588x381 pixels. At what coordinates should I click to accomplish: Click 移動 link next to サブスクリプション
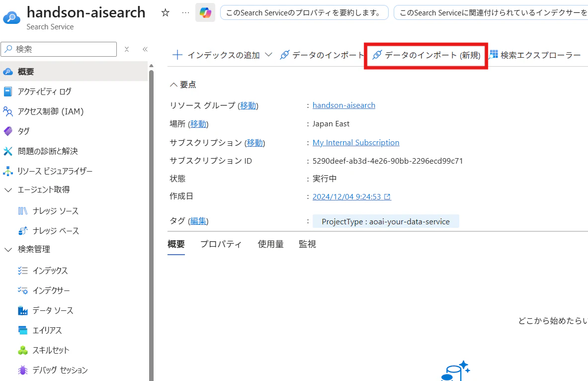254,143
